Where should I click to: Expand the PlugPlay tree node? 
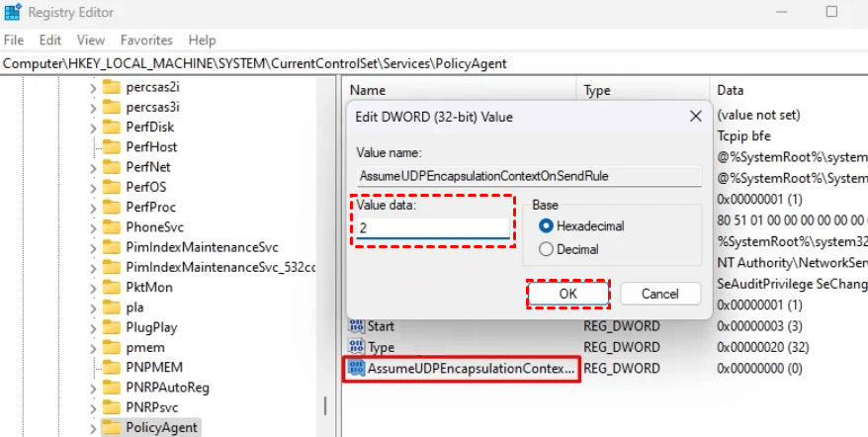pyautogui.click(x=93, y=327)
